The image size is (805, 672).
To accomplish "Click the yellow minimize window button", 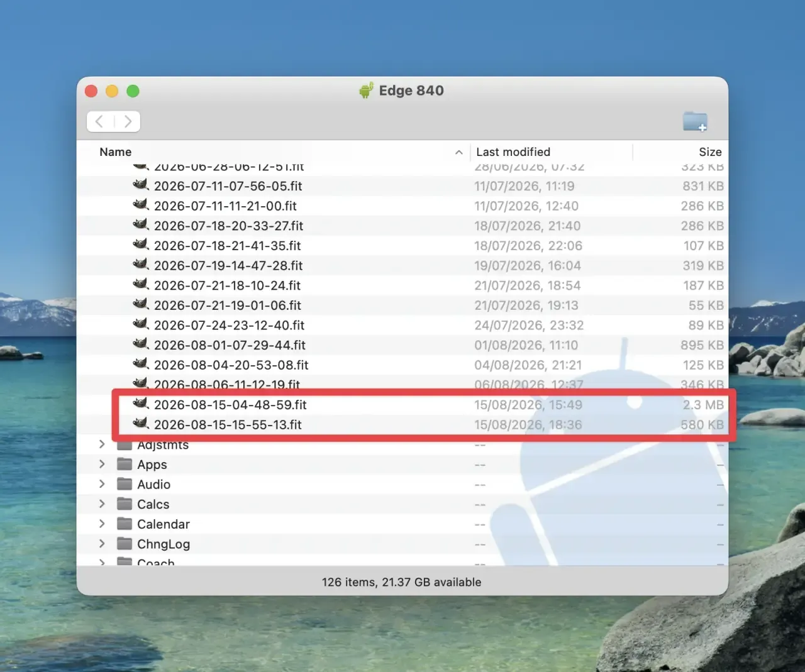I will (112, 91).
